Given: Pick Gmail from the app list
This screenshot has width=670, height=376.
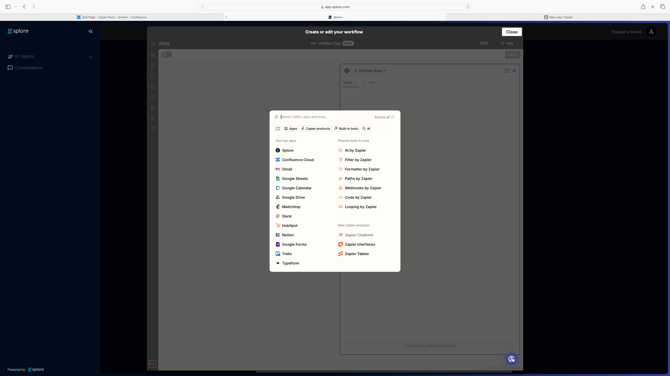Looking at the screenshot, I should (284, 169).
